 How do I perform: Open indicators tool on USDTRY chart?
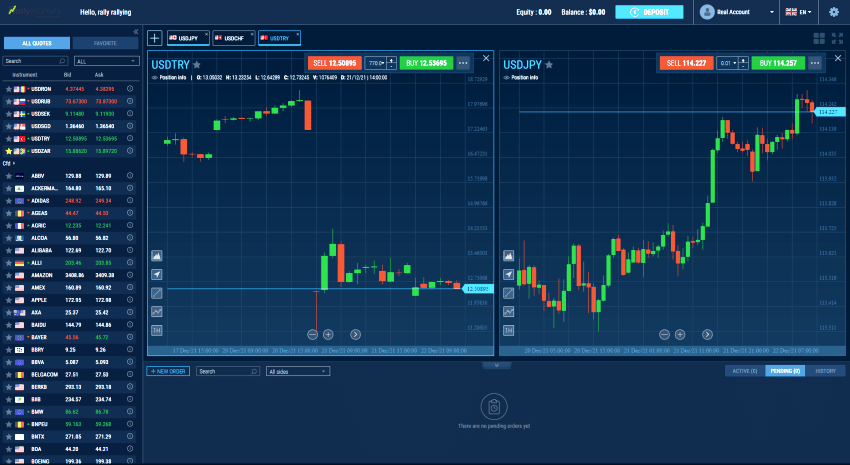pos(157,312)
